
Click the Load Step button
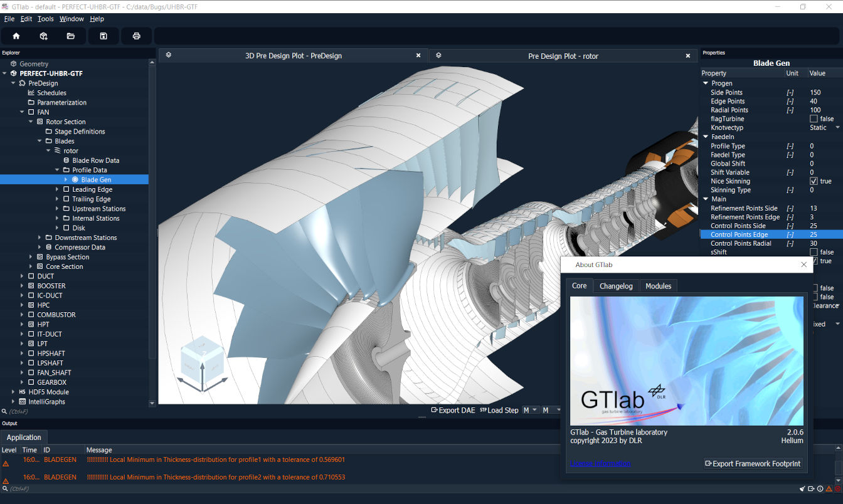(x=499, y=410)
